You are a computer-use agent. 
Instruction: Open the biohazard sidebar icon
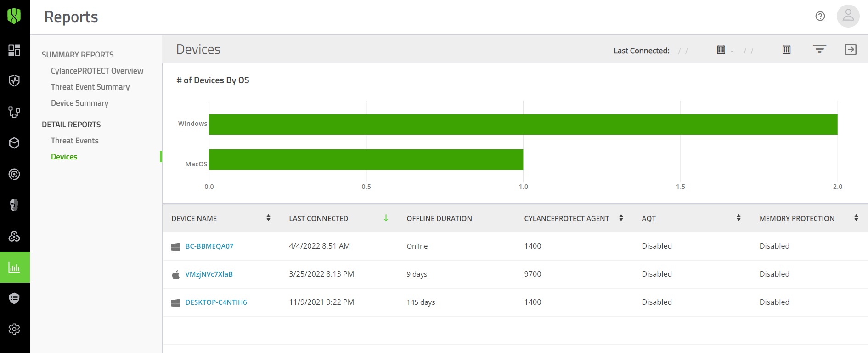pyautogui.click(x=14, y=236)
